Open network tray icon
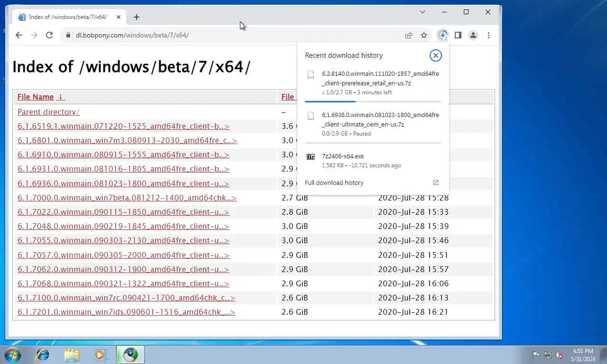Viewport: 607px width, 364px height. [548, 355]
